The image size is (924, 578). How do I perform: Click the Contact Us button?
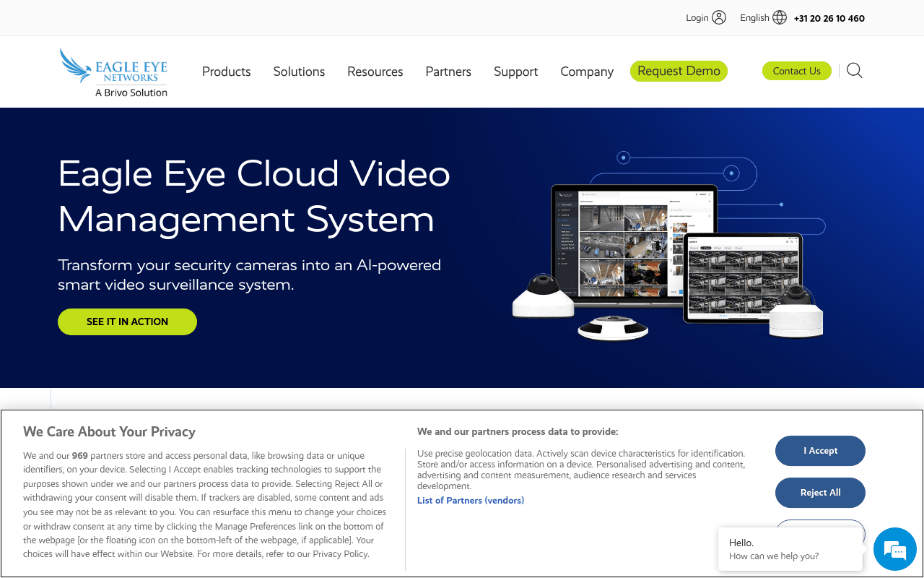point(797,71)
